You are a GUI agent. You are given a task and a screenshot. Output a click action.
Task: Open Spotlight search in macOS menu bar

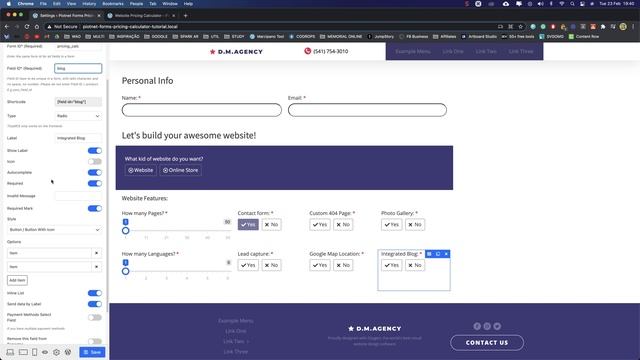[x=572, y=4]
